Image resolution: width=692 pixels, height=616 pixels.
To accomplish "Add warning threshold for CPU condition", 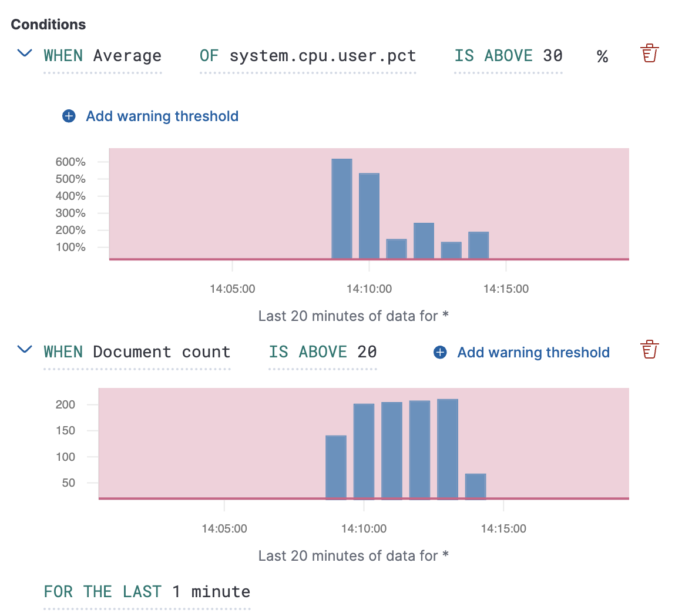I will pos(162,116).
